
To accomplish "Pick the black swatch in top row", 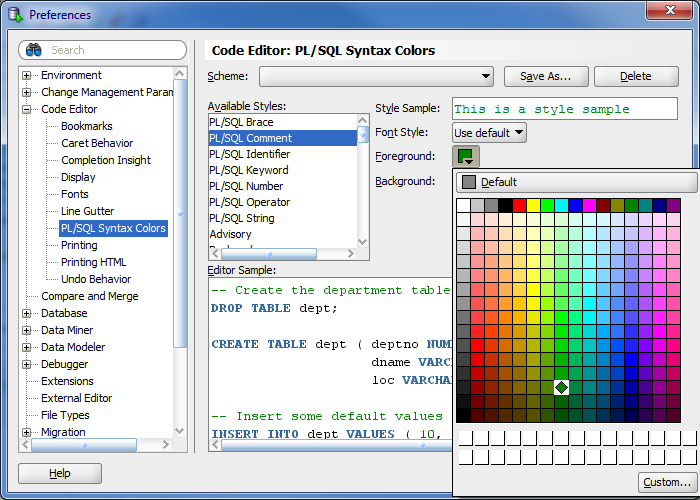I will click(505, 205).
